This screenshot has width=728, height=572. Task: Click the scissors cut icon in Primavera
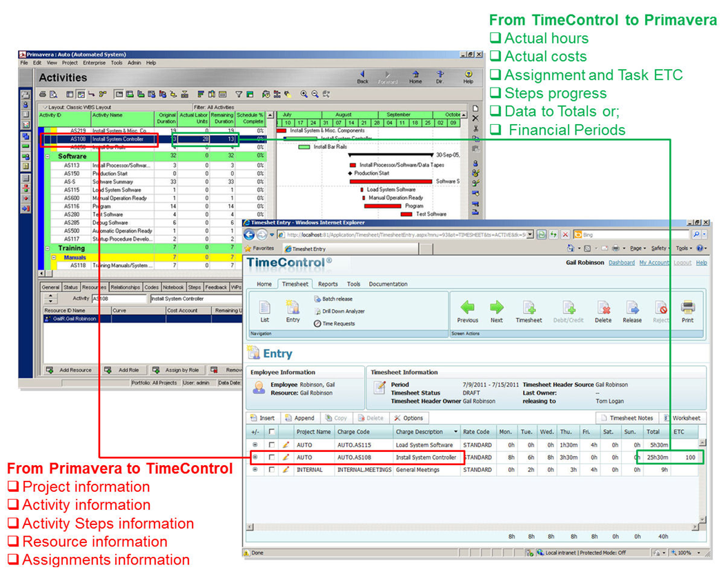pyautogui.click(x=475, y=128)
